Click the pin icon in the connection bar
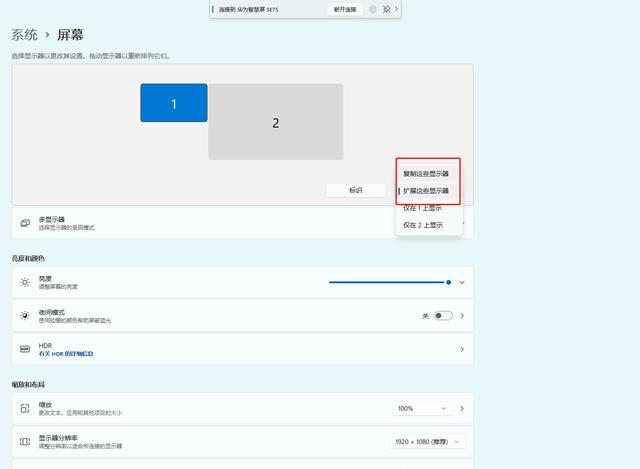Viewport: 640px width, 469px height. point(386,9)
